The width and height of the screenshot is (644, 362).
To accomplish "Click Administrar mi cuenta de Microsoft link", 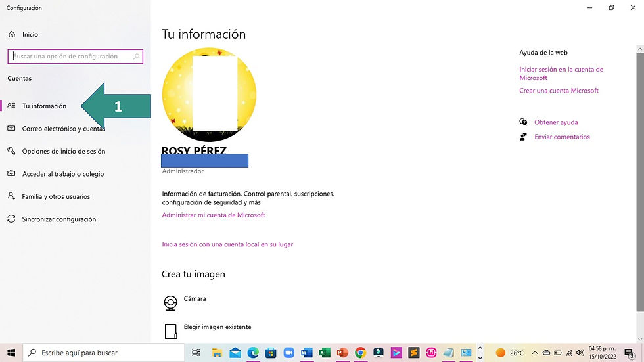I will pyautogui.click(x=214, y=215).
